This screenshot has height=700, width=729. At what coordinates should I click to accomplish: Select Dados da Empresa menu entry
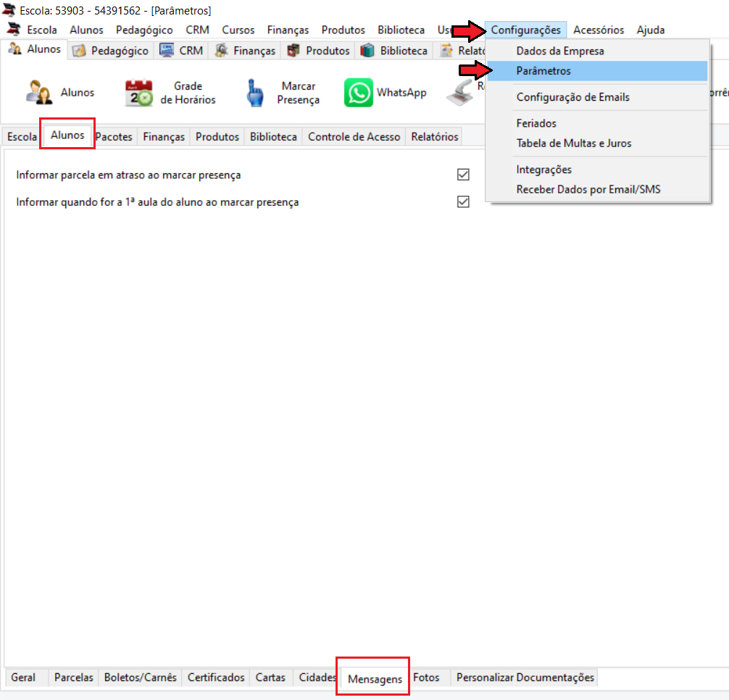point(597,51)
